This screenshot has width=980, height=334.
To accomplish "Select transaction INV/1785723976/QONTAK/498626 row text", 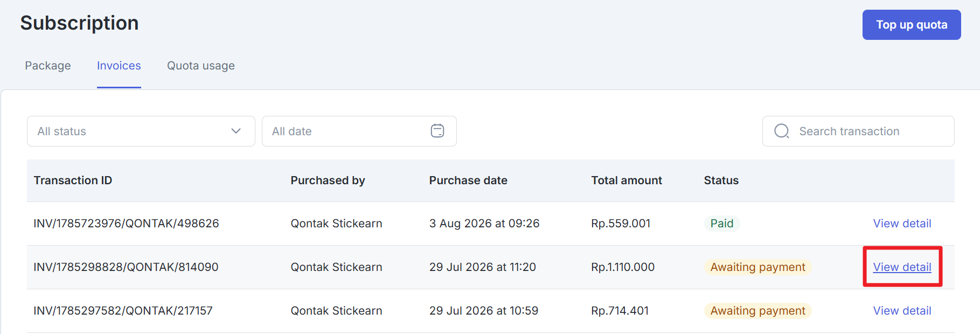I will tap(126, 224).
